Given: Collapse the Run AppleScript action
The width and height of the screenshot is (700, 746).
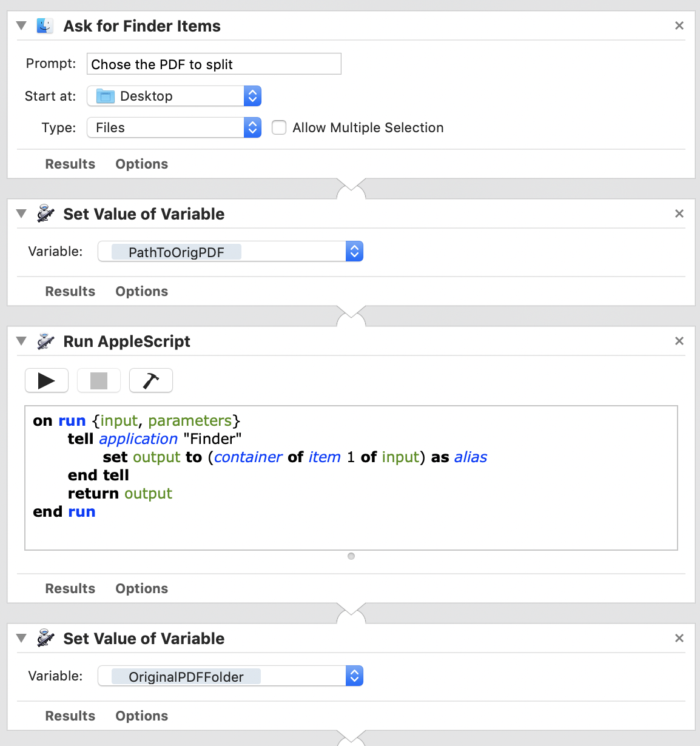Looking at the screenshot, I should (x=21, y=341).
